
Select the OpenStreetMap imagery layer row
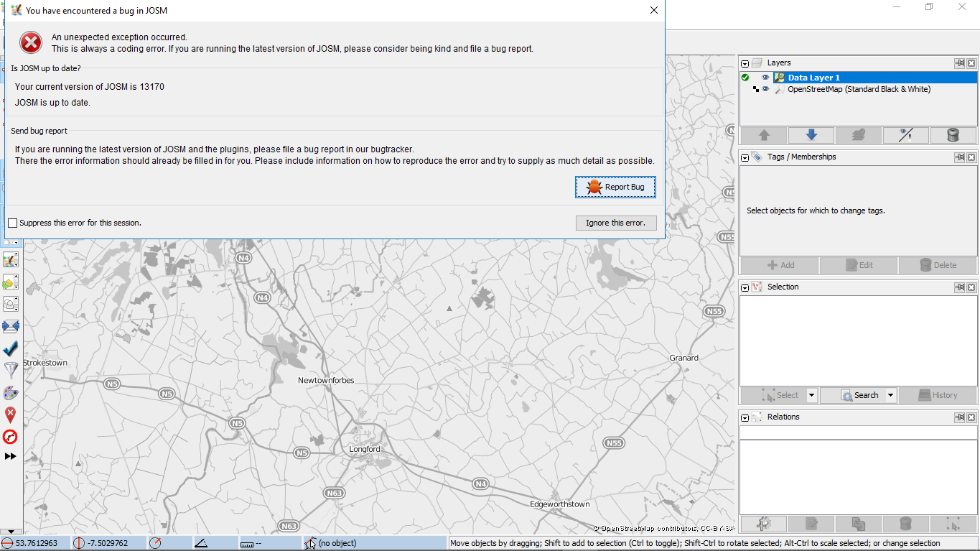pyautogui.click(x=859, y=89)
